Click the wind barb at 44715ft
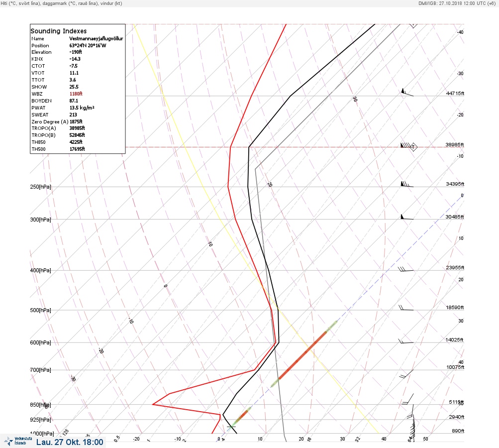The height and width of the screenshot is (448, 499). click(407, 93)
